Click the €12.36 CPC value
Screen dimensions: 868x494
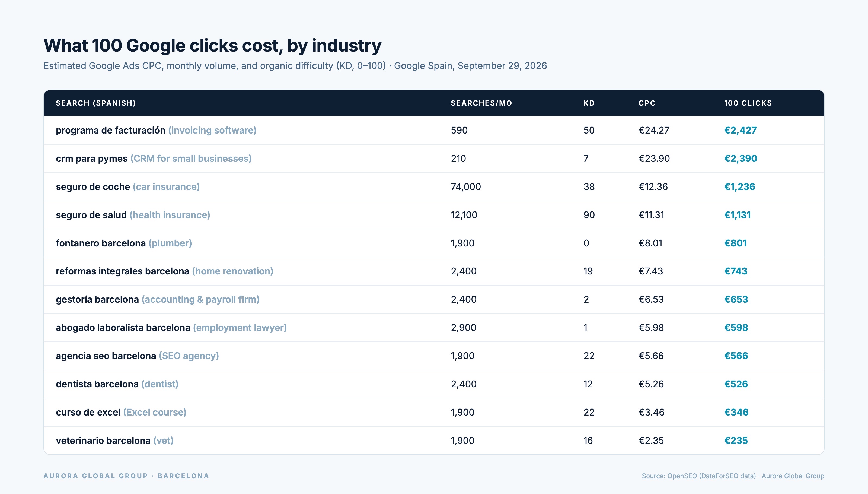tap(653, 187)
